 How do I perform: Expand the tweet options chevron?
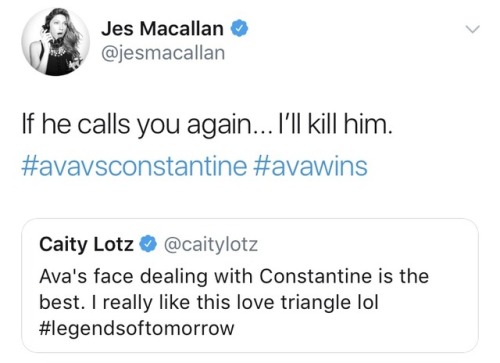473,29
